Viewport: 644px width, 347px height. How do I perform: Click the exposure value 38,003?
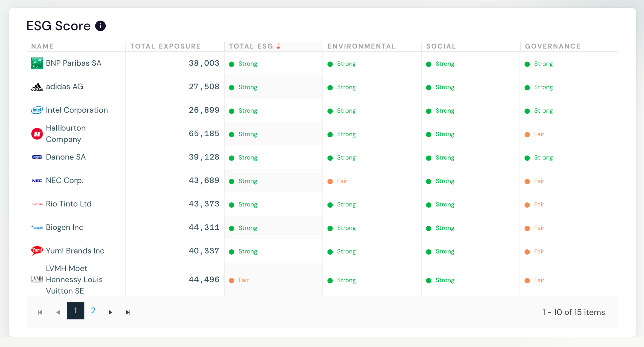tap(204, 63)
